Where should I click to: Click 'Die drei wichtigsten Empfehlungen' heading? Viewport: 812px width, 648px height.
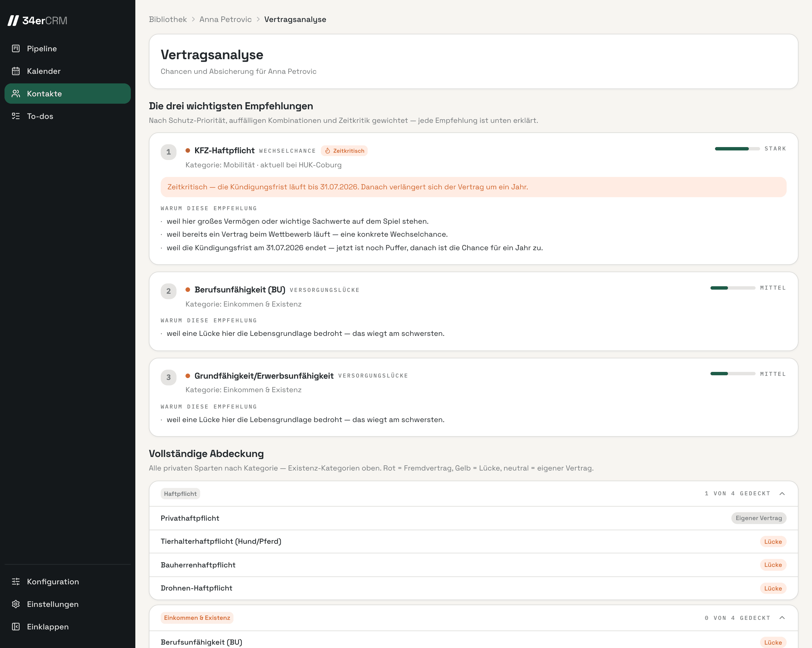[x=231, y=106]
